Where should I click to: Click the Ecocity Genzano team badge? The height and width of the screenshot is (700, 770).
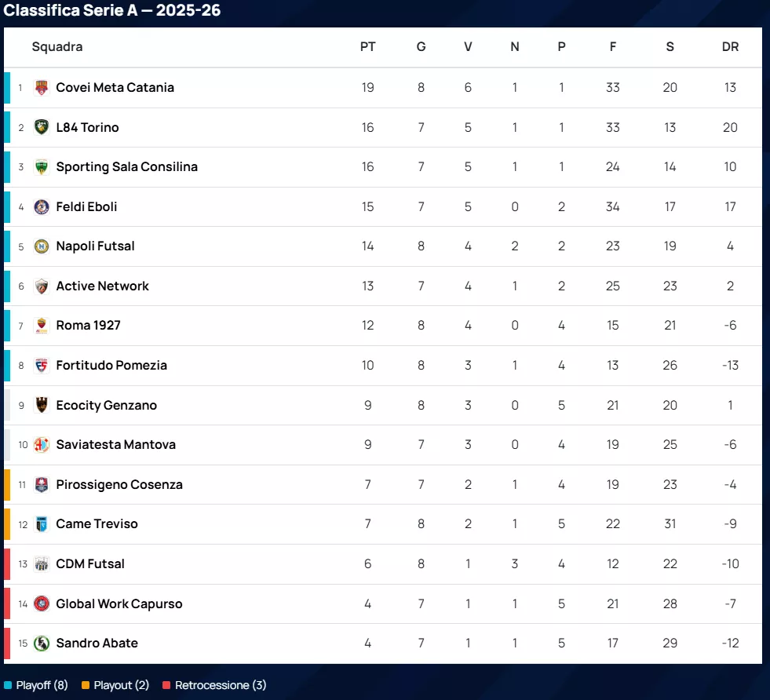42,406
